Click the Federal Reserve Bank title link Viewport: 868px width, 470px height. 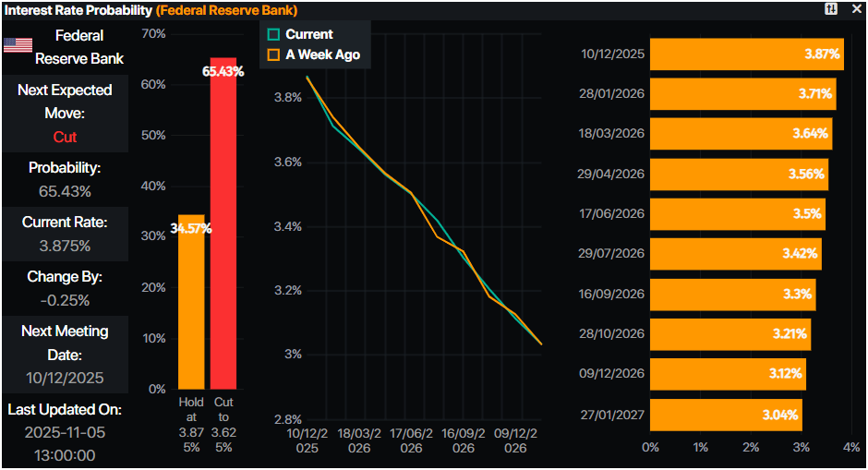click(x=227, y=10)
